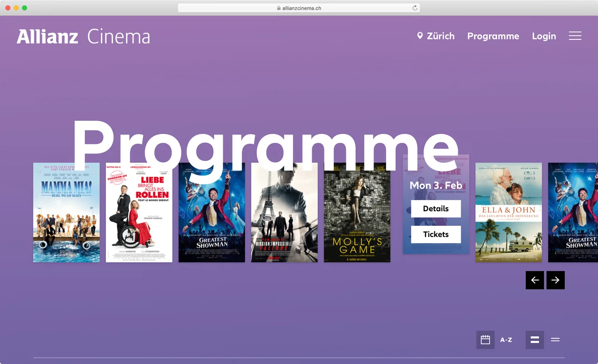Expand details for Mon 3. Feb
598x364 pixels.
click(436, 208)
